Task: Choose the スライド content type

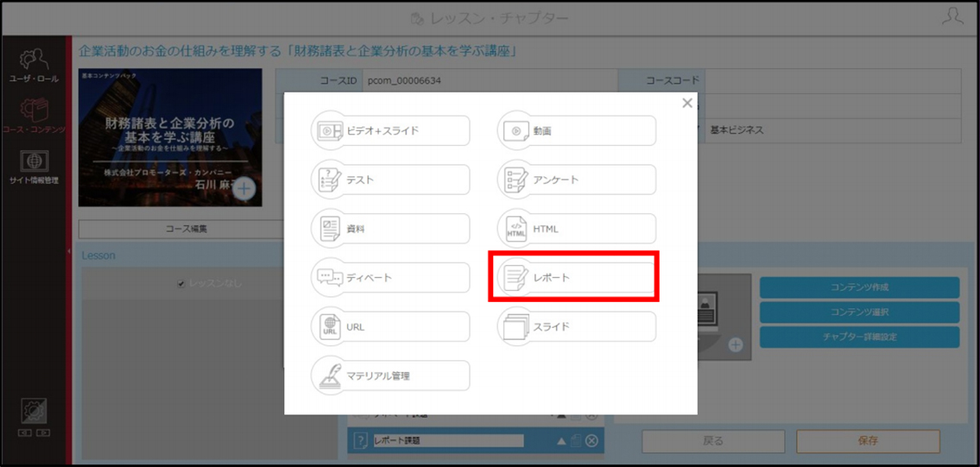Action: point(577,327)
